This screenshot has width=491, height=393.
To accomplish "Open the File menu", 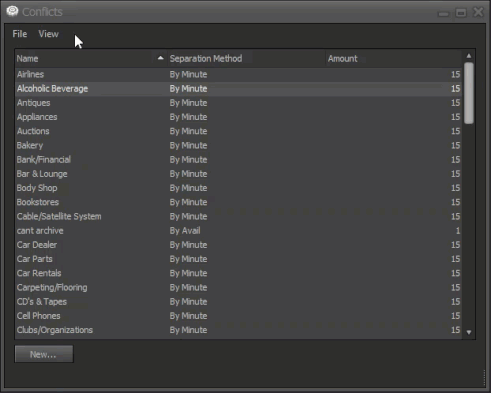I will [x=20, y=34].
